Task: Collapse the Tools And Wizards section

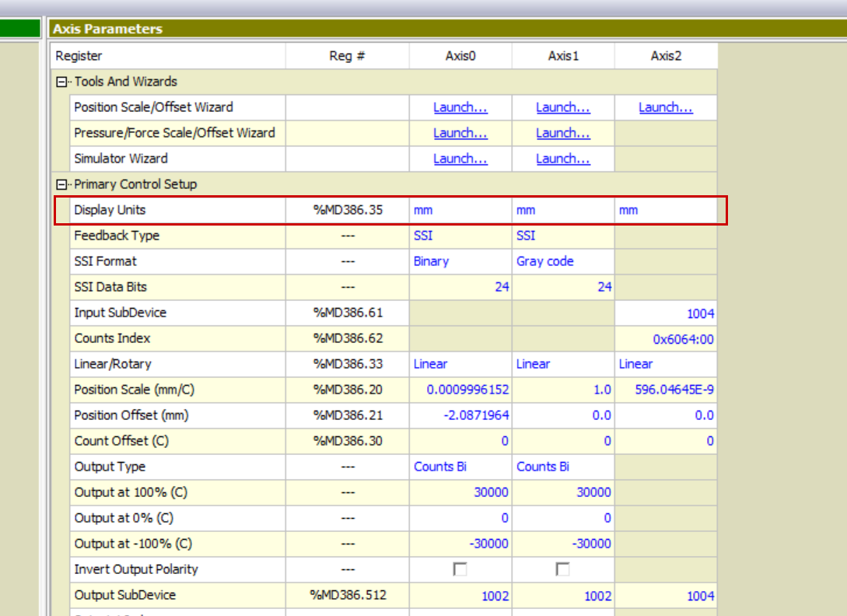Action: click(x=61, y=82)
